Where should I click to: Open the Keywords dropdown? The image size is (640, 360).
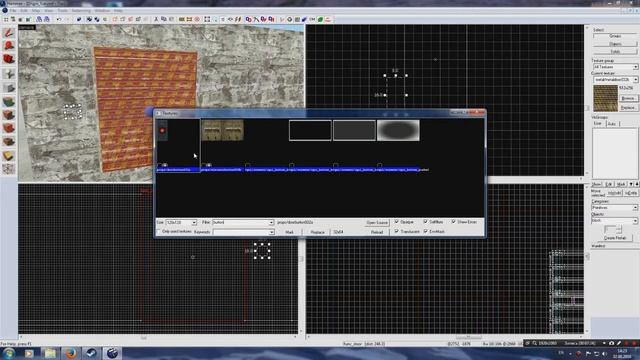tap(271, 232)
